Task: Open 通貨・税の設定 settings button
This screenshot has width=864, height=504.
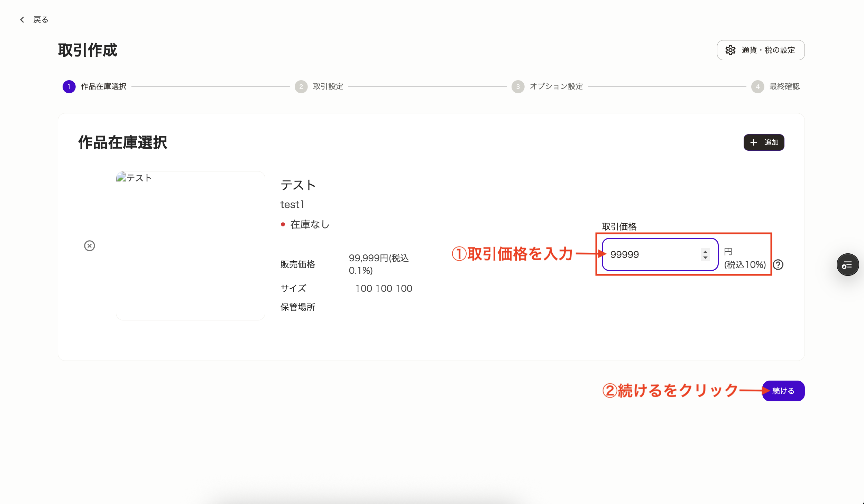Action: pos(761,50)
